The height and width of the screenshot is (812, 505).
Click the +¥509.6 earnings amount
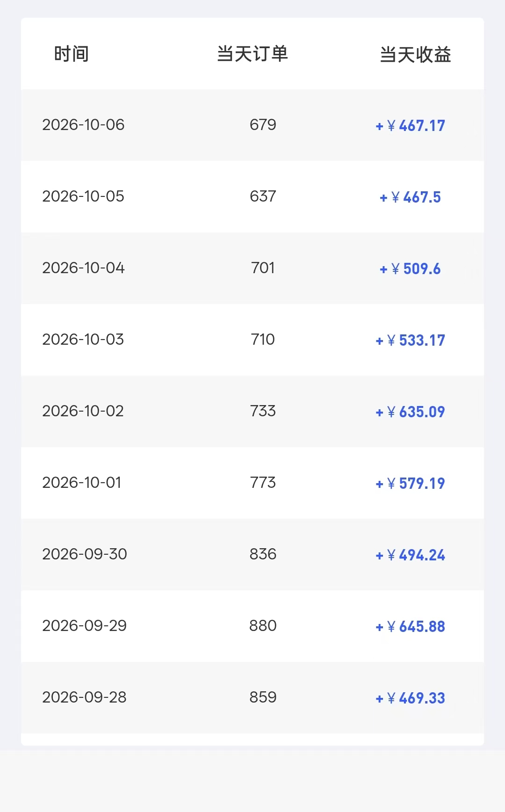(x=411, y=268)
